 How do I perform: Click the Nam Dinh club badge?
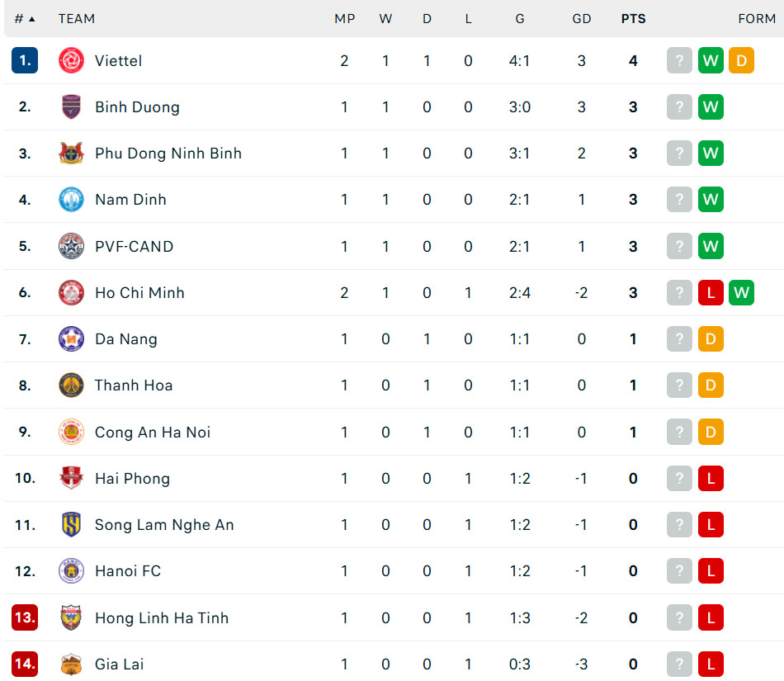click(71, 200)
